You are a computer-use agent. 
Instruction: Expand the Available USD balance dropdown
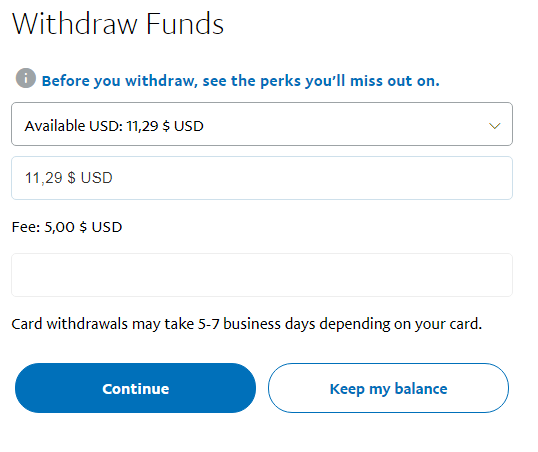pos(262,124)
